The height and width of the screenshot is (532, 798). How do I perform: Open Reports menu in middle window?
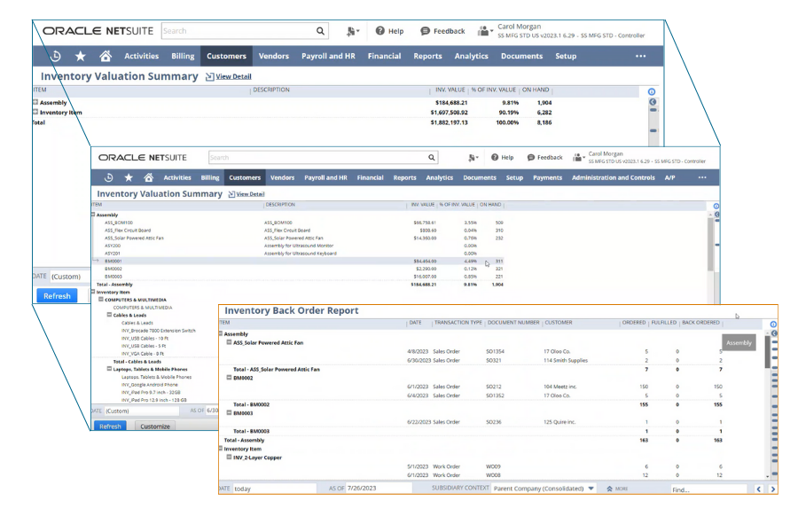404,177
